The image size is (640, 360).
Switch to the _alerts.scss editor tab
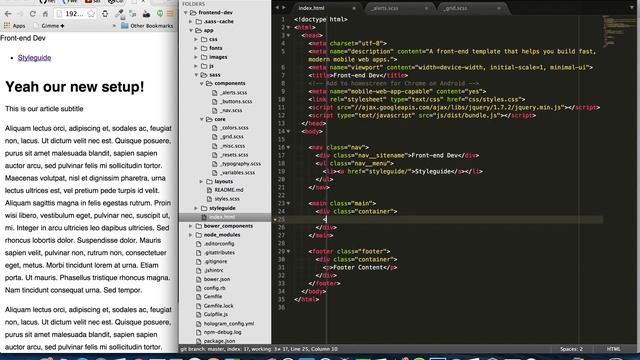pyautogui.click(x=385, y=8)
